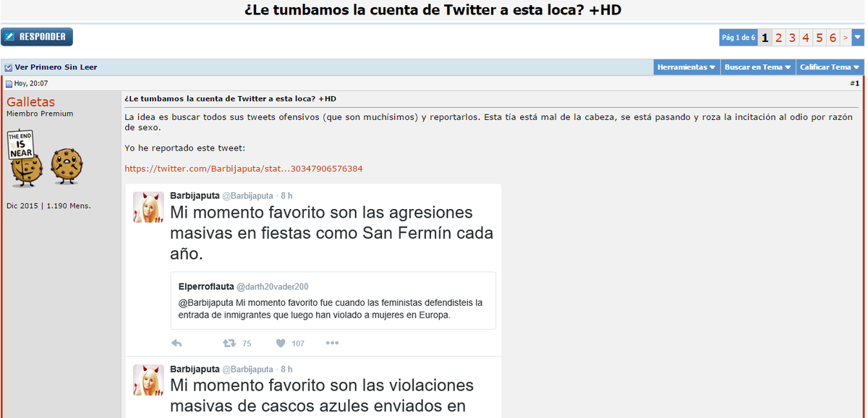The image size is (868, 418).
Task: Open the Calificar Tema menu
Action: (x=830, y=66)
